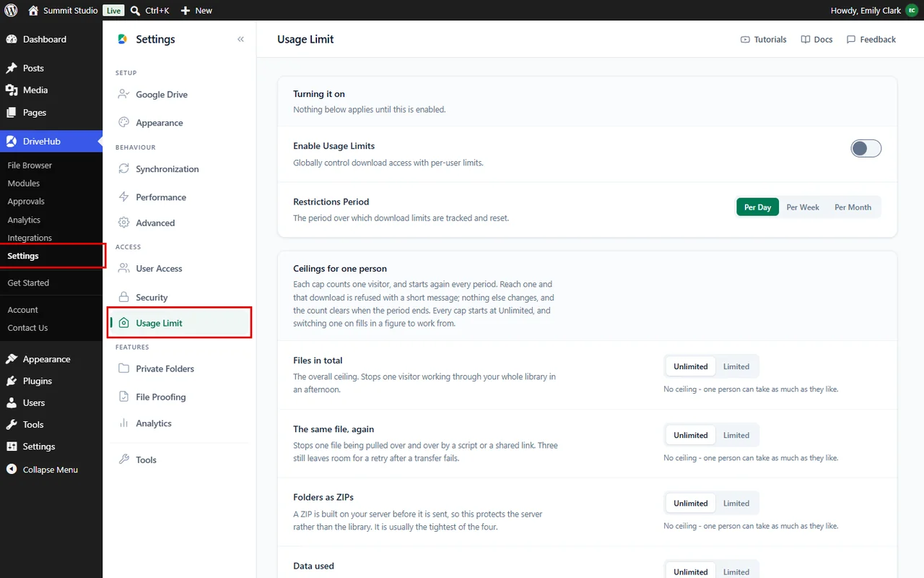
Task: Click the Advanced gear icon
Action: tap(123, 223)
